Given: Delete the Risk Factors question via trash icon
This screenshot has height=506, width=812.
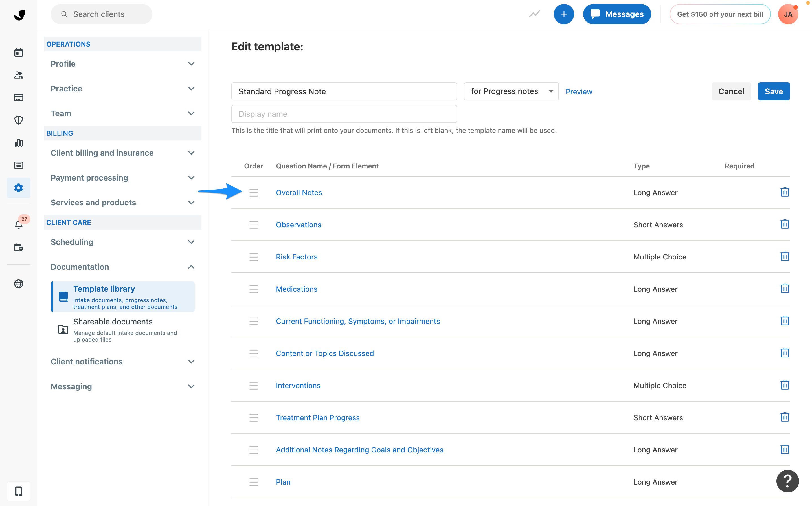Looking at the screenshot, I should coord(785,256).
